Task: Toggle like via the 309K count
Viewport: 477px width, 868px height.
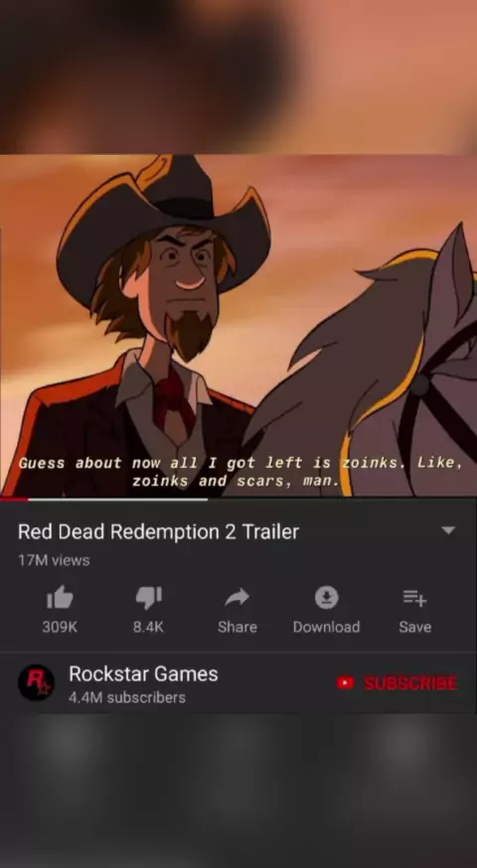Action: 60,627
